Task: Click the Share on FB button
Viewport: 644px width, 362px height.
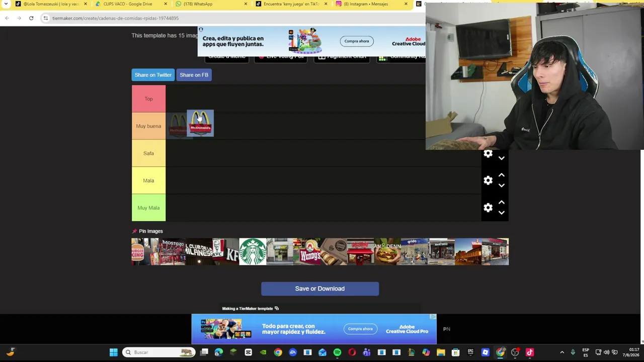Action: (194, 75)
